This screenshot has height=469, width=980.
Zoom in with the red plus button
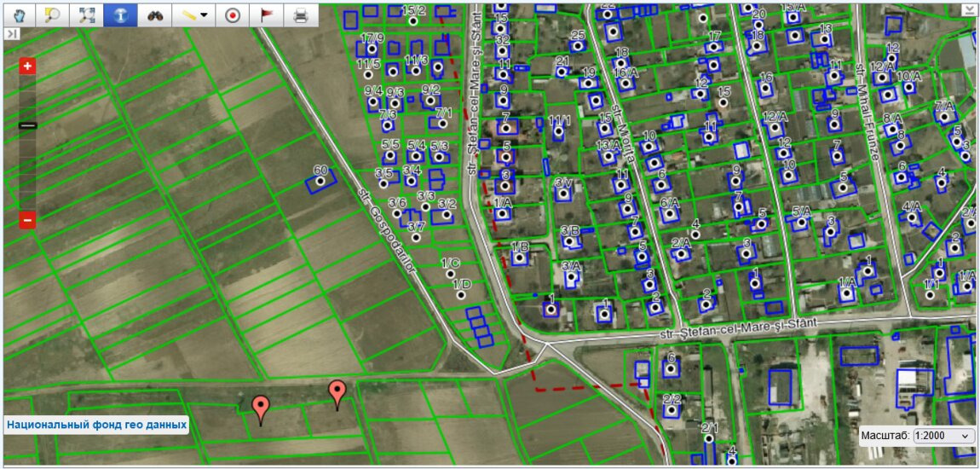27,67
